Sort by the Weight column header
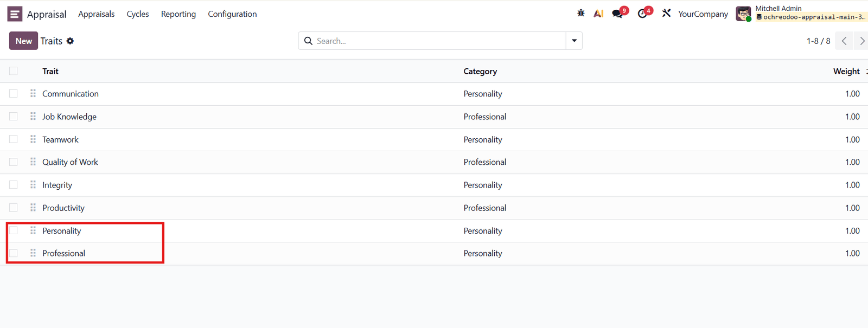 click(x=846, y=71)
